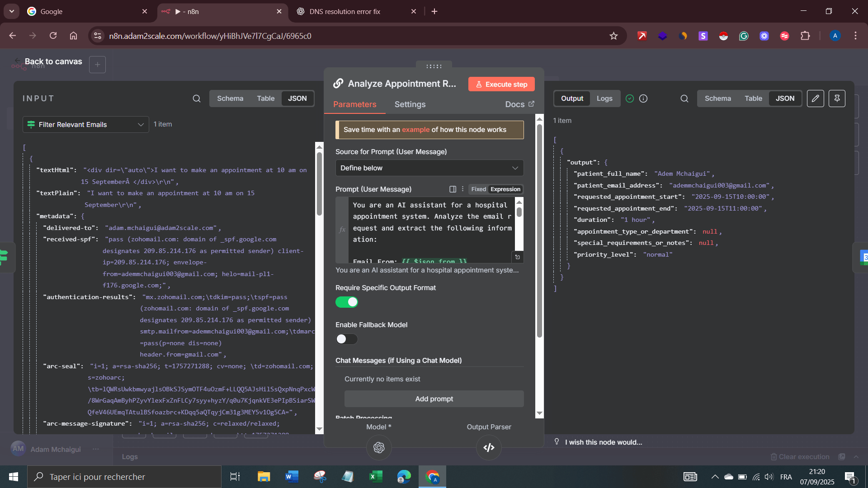Click the prompt text box scrollbar
868x488 pixels.
coord(519,212)
